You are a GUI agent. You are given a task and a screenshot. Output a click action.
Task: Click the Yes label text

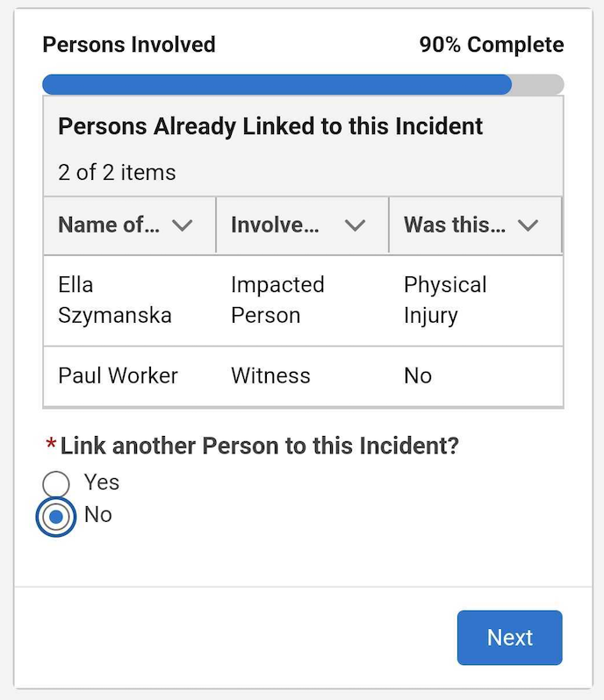pos(102,482)
